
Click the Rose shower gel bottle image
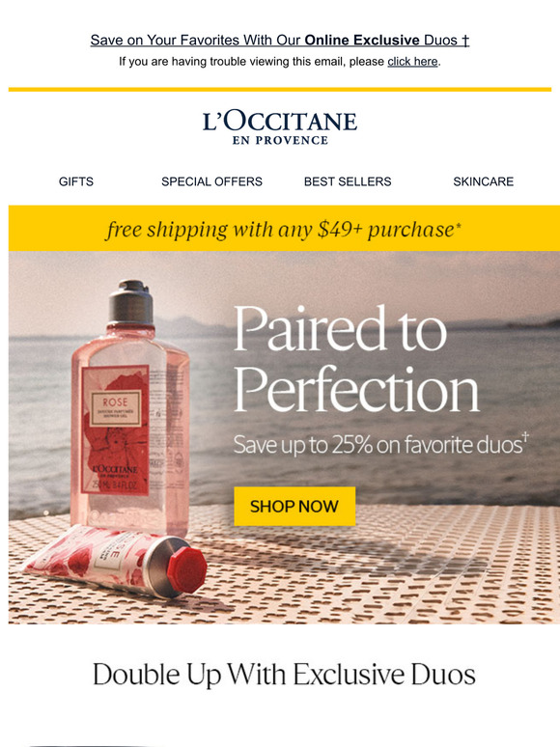[130, 410]
